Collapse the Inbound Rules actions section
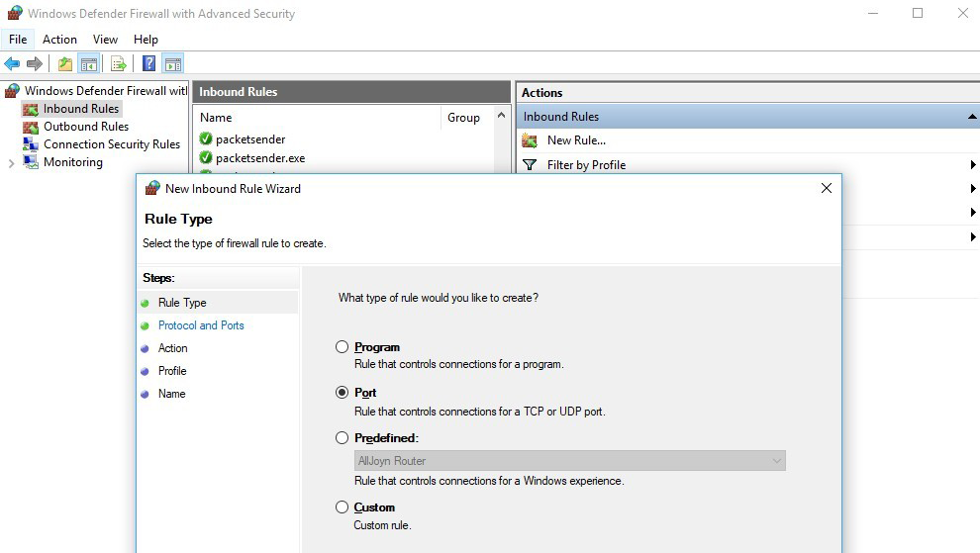This screenshot has height=553, width=980. [972, 117]
